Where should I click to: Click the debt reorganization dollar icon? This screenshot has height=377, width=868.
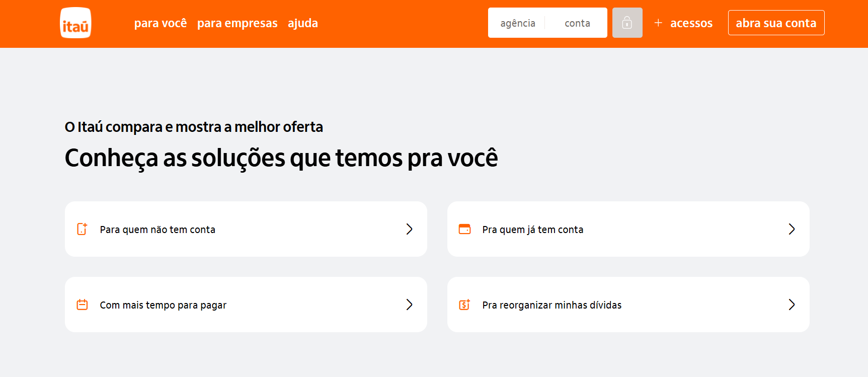[x=464, y=305]
